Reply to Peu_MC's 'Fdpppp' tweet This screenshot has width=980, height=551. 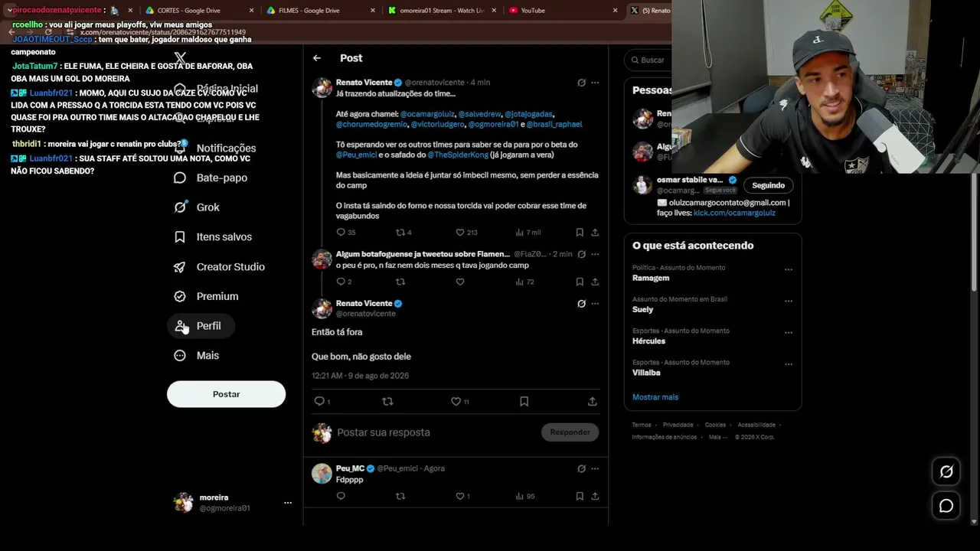(341, 496)
